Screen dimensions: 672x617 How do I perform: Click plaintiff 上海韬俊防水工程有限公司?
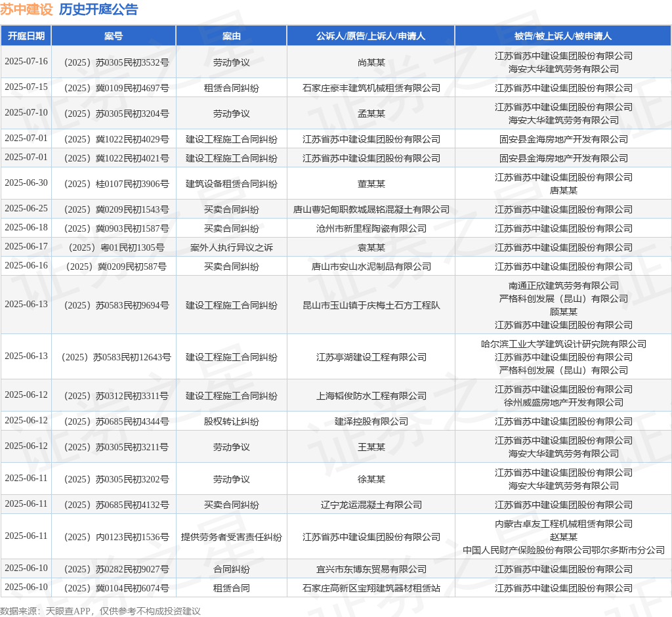pos(371,396)
